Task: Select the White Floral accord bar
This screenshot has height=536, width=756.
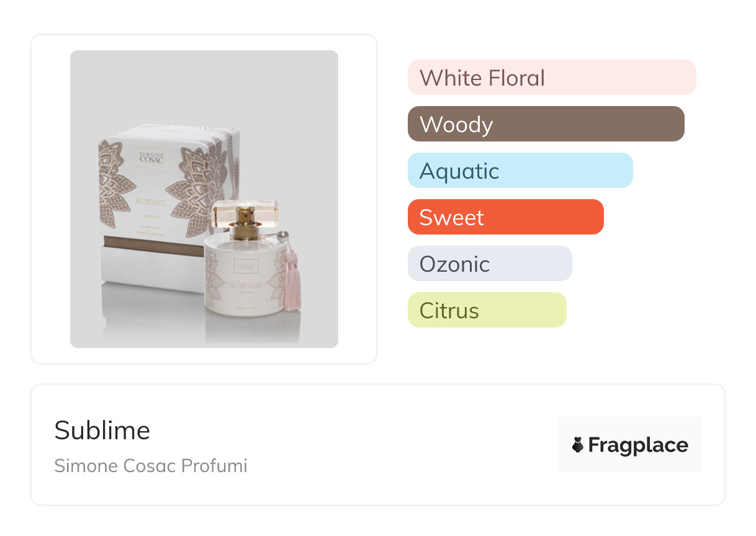Action: coord(551,78)
